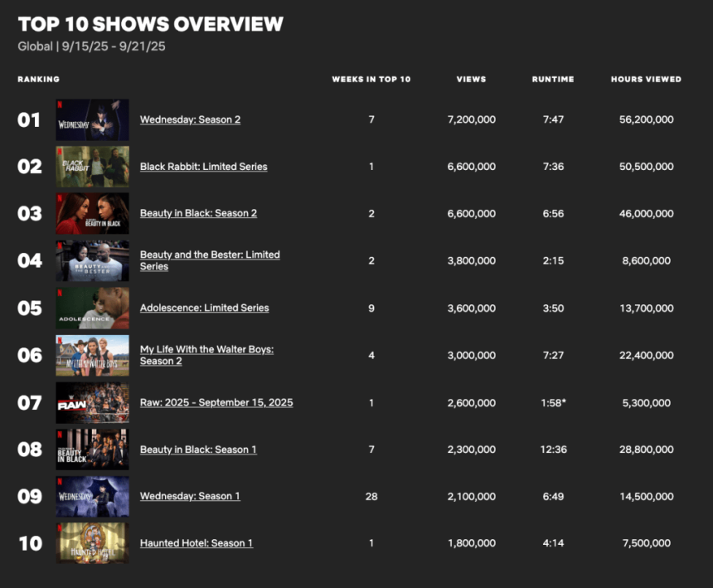713x588 pixels.
Task: Click the 7:36 runtime value
Action: pos(553,167)
